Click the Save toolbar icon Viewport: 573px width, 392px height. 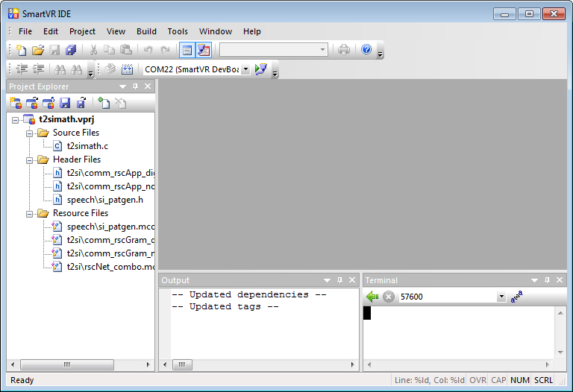tap(54, 50)
